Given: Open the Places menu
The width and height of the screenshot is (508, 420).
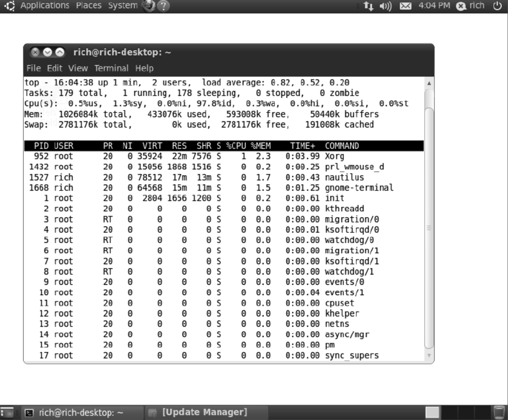Looking at the screenshot, I should point(88,6).
